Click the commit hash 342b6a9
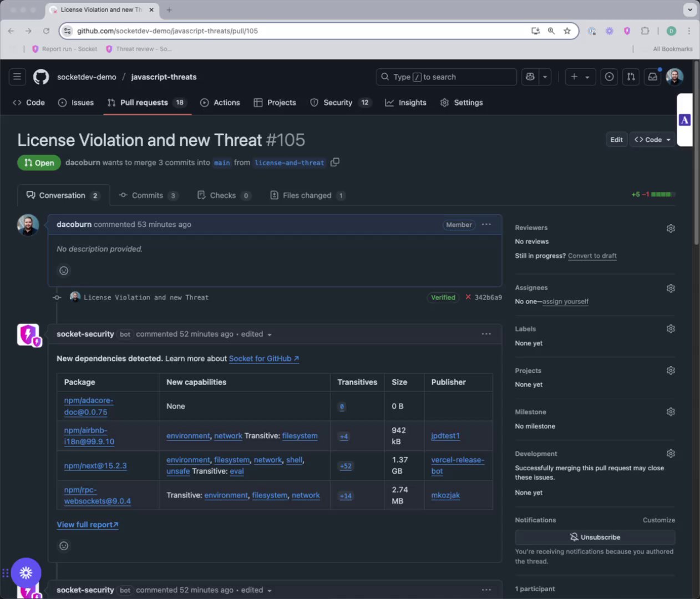Screen dimensions: 700x599 tap(488, 297)
